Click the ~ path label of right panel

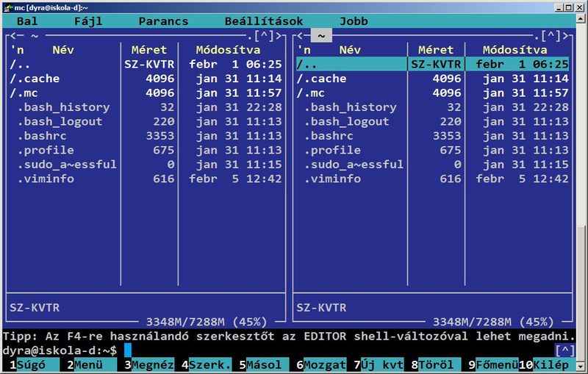tap(321, 35)
